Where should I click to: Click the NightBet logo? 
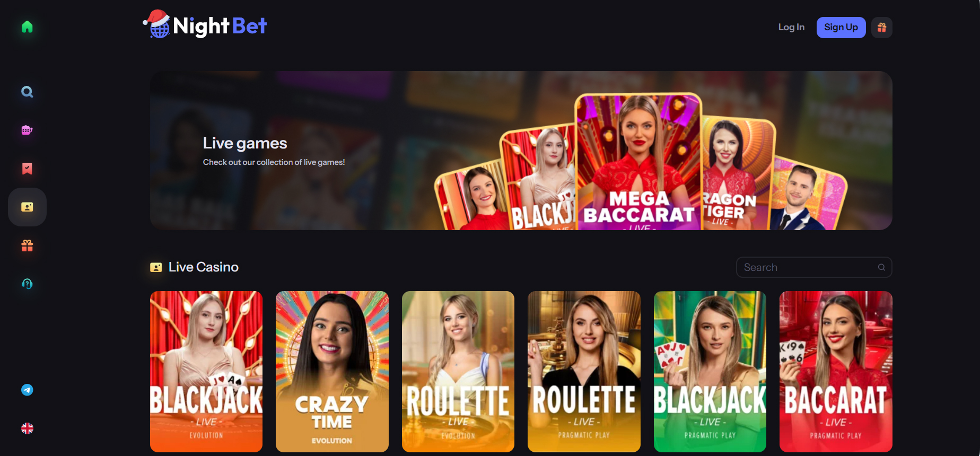(205, 25)
